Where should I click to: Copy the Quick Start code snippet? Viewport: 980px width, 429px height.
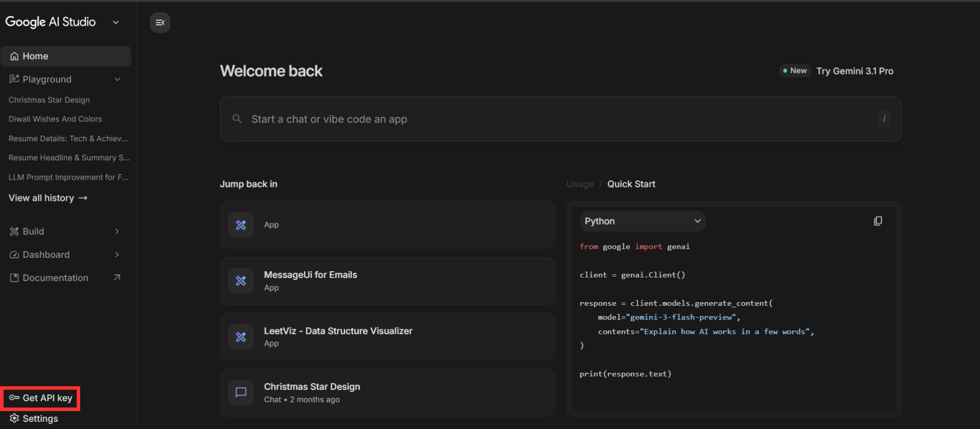(878, 221)
